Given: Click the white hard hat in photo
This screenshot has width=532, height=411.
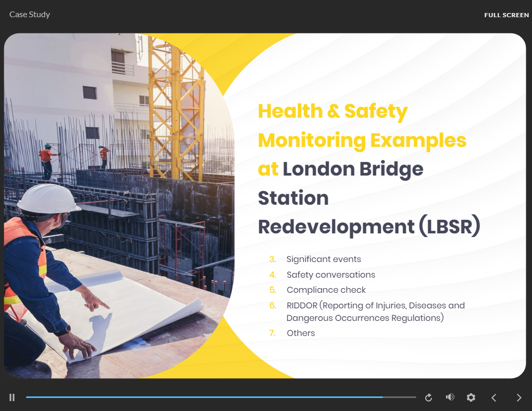Looking at the screenshot, I should coord(49,198).
